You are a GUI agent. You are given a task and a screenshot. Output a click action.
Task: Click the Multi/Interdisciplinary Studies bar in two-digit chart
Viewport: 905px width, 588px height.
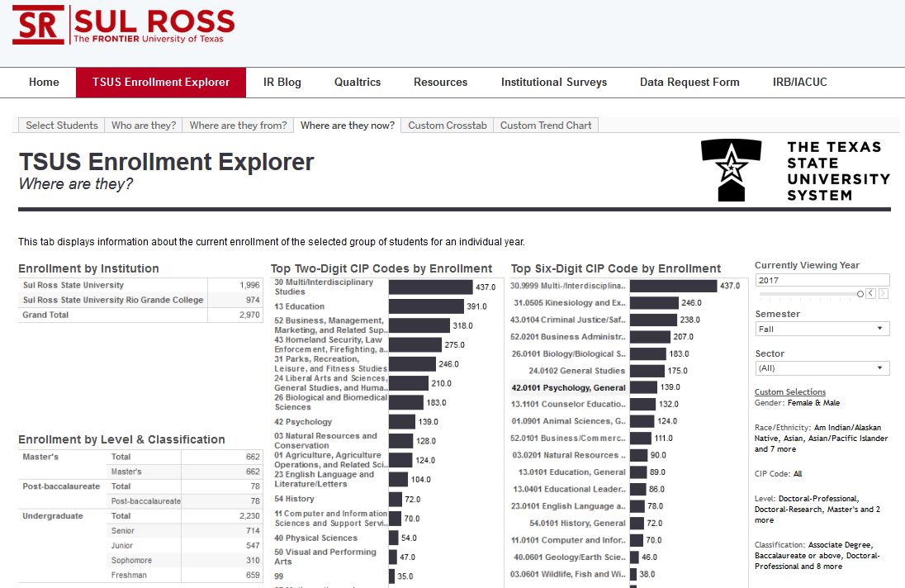(430, 287)
